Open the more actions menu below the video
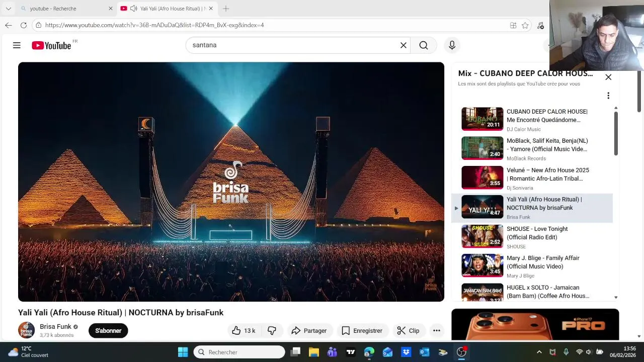The image size is (644, 362). coord(437,330)
